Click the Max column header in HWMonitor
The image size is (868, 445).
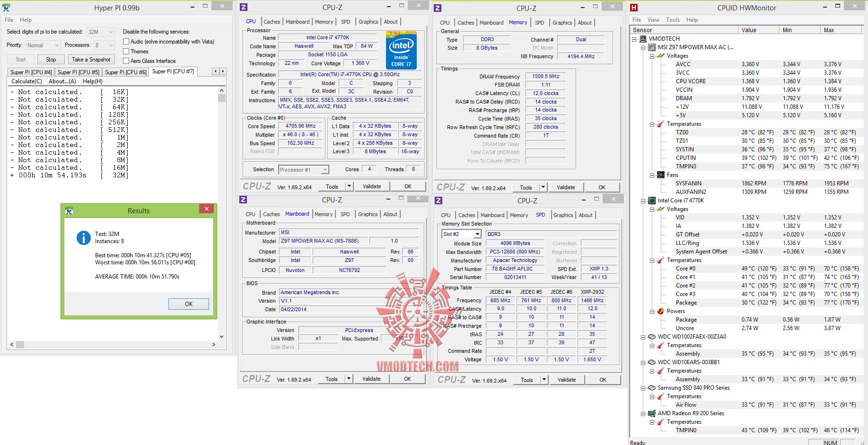[841, 30]
